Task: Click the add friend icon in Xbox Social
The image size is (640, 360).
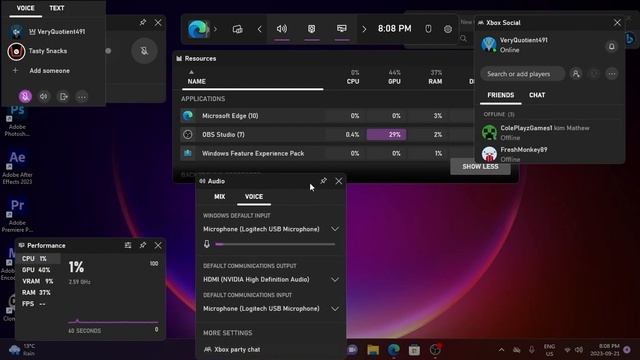Action: tap(576, 74)
